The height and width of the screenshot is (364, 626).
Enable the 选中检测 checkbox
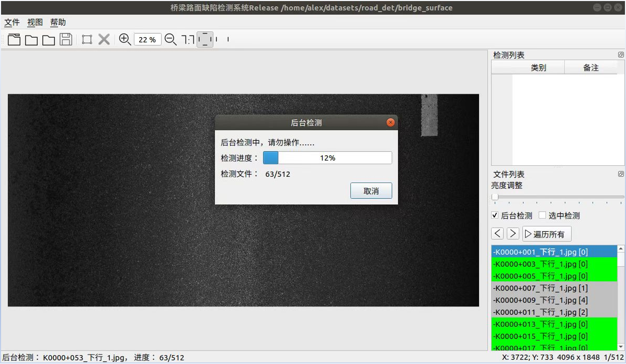coord(543,215)
